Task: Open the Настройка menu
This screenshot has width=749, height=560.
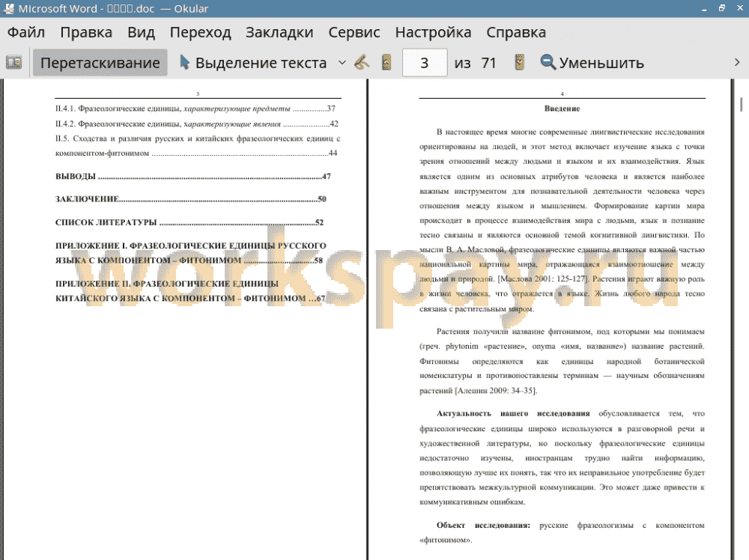Action: 433,32
